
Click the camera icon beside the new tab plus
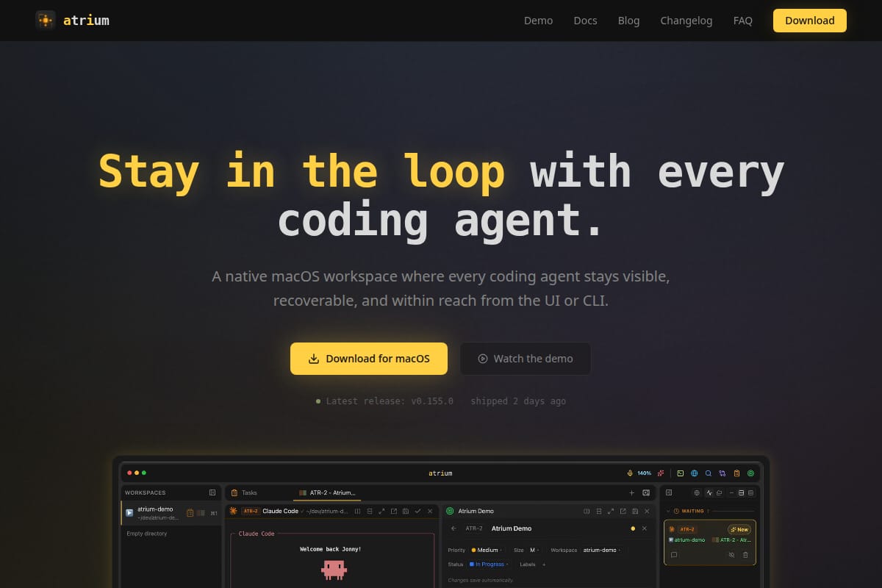point(646,492)
